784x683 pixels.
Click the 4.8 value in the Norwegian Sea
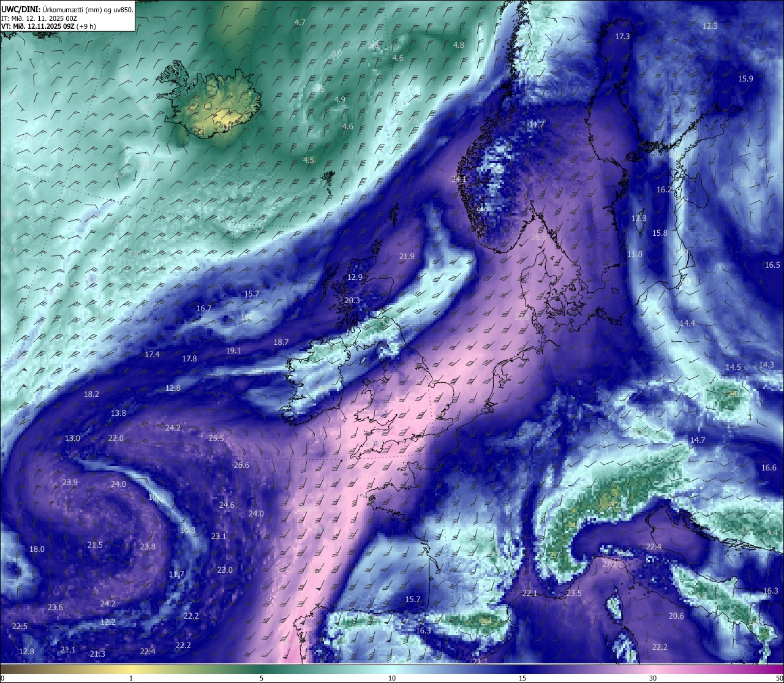tap(459, 45)
